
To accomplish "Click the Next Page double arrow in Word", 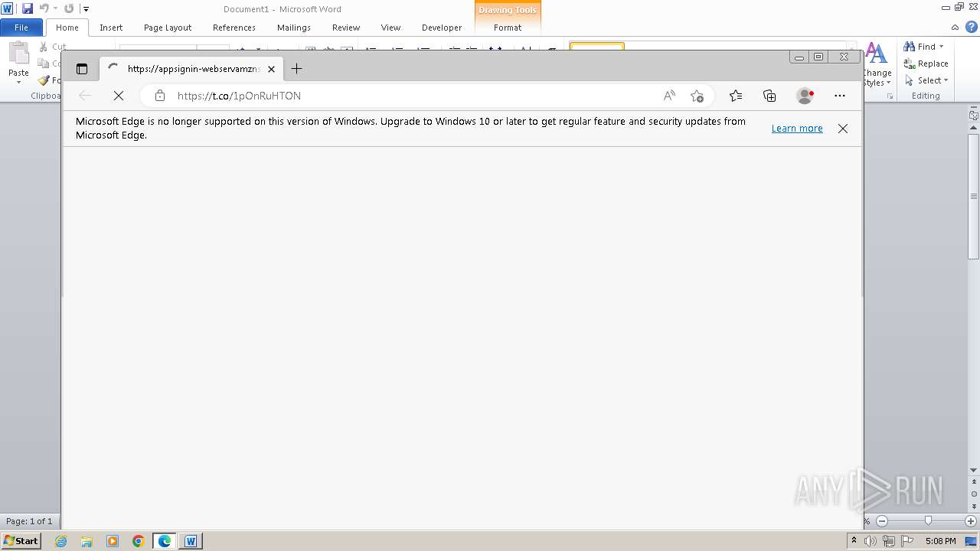I will coord(974,507).
